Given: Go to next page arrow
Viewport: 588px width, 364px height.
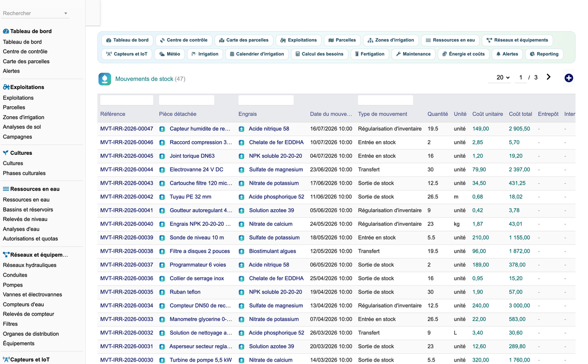Looking at the screenshot, I should tap(549, 77).
